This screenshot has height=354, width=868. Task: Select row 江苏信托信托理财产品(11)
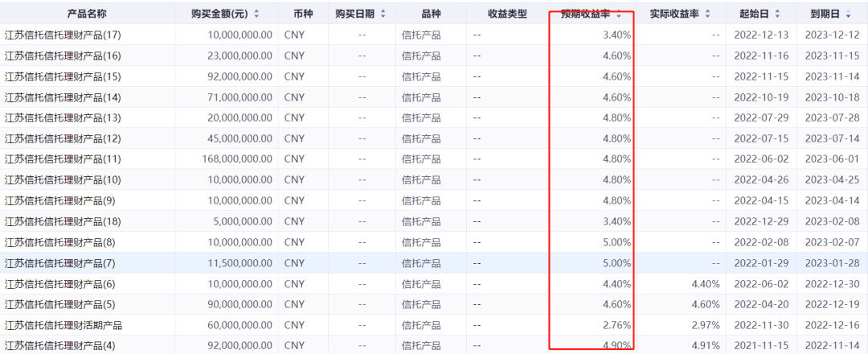click(434, 159)
